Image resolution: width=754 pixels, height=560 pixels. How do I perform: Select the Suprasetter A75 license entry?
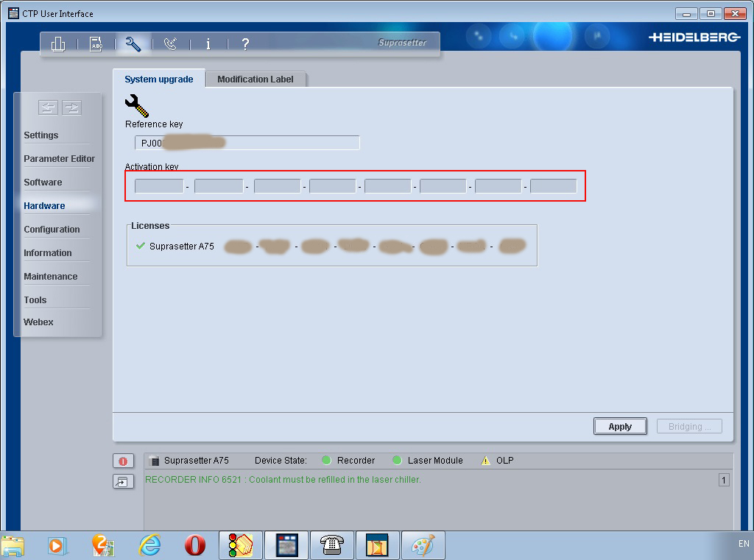pos(331,246)
